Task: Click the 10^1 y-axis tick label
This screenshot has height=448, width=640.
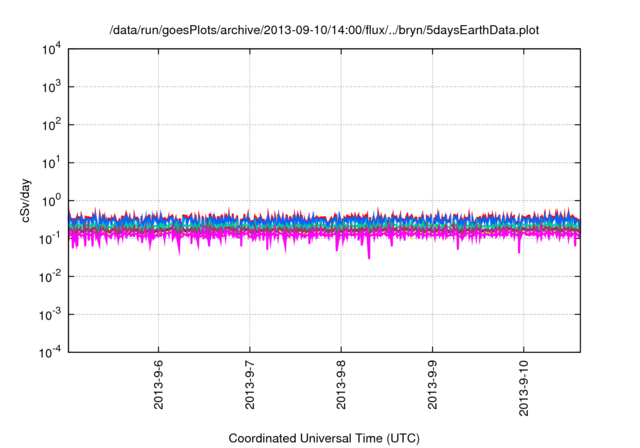Action: (51, 163)
